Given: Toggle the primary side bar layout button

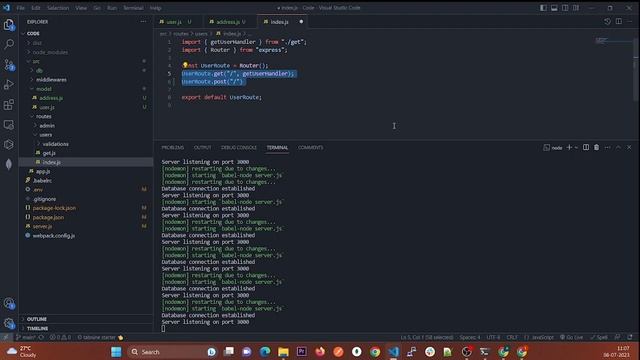Looking at the screenshot, I should (x=543, y=8).
